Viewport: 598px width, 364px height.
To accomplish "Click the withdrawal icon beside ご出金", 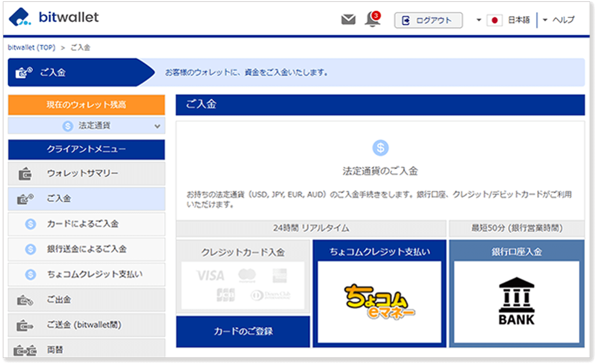I will point(25,300).
